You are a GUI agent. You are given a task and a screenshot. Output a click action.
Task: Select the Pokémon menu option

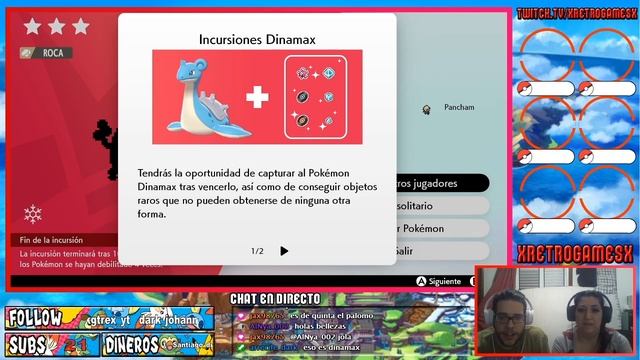pos(442,229)
